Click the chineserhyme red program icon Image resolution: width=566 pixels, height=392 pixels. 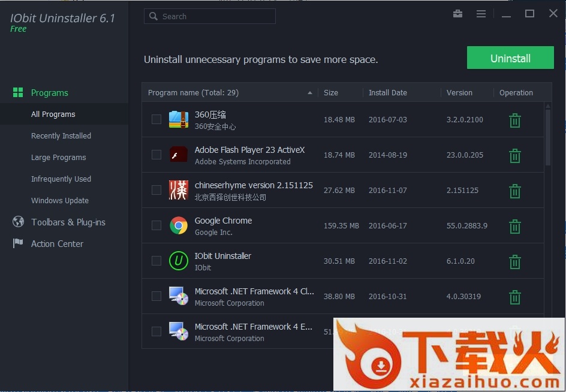pos(179,190)
